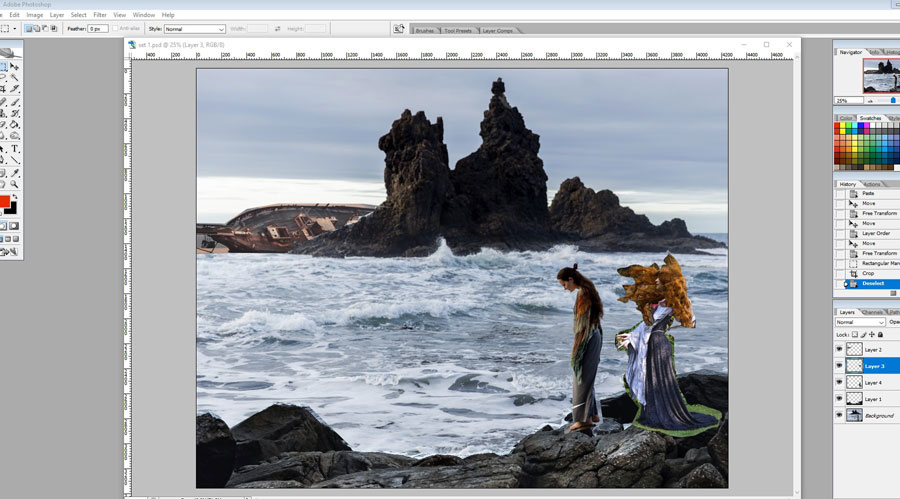Select the Line shape tool
This screenshot has width=900, height=499.
[x=14, y=160]
